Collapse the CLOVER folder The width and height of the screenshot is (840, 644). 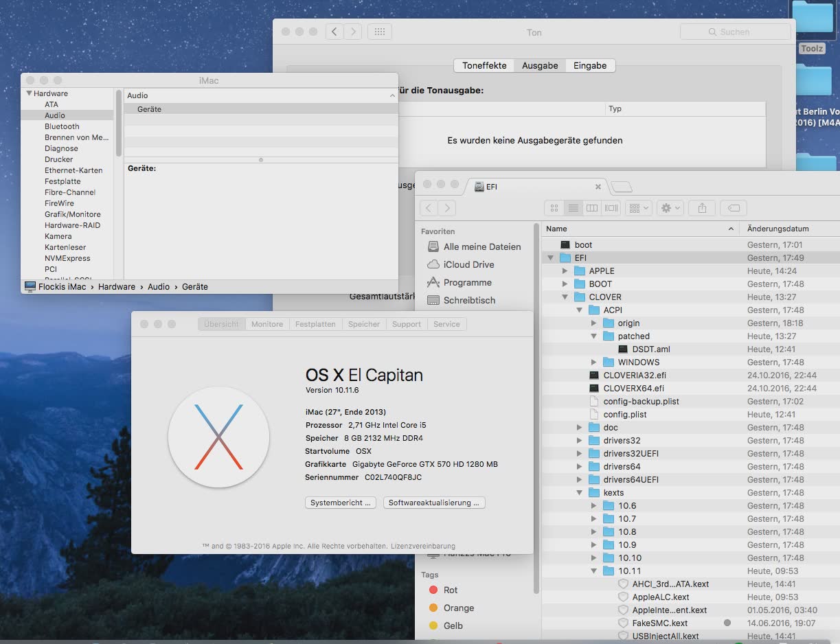coord(565,297)
